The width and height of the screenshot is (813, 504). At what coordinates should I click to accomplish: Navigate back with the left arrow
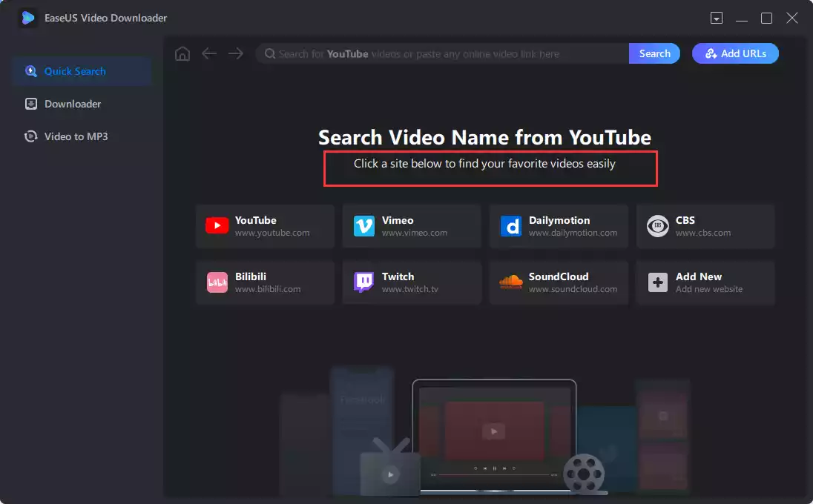209,53
